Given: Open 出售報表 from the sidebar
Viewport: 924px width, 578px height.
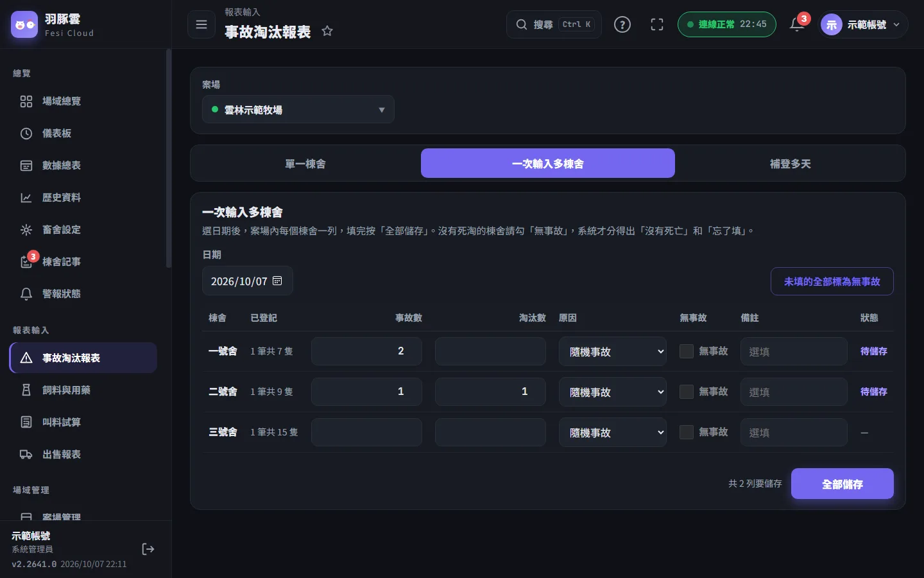Looking at the screenshot, I should coord(83,454).
